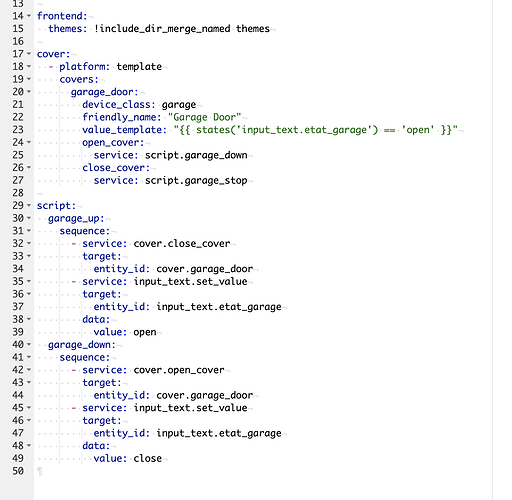Place cursor on entity_id input_text.etat_garage line 37
The width and height of the screenshot is (512, 500).
pyautogui.click(x=187, y=307)
